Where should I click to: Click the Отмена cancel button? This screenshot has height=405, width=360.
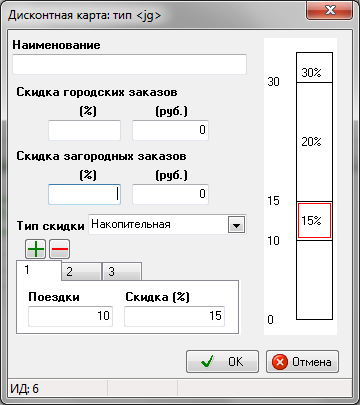(x=302, y=361)
